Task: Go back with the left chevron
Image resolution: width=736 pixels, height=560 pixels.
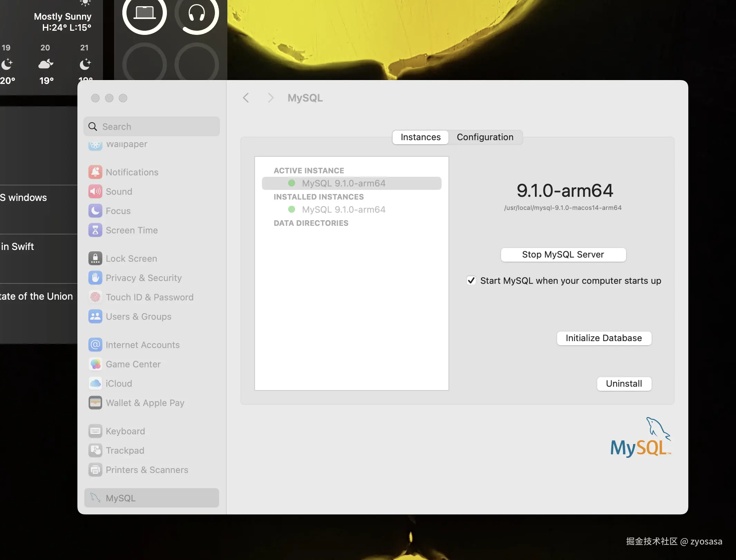Action: [246, 98]
